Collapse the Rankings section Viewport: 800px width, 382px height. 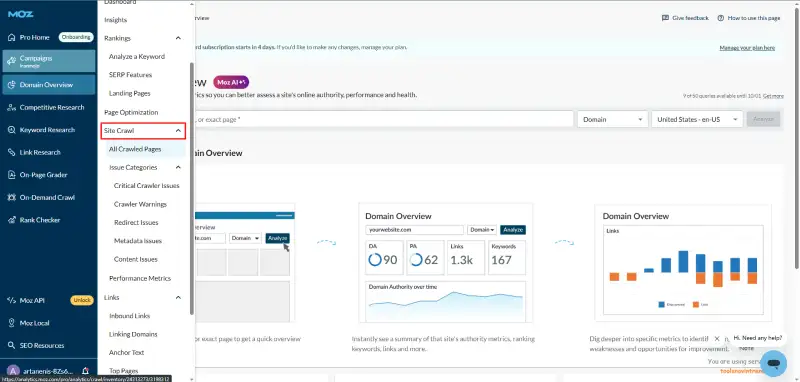(x=178, y=38)
